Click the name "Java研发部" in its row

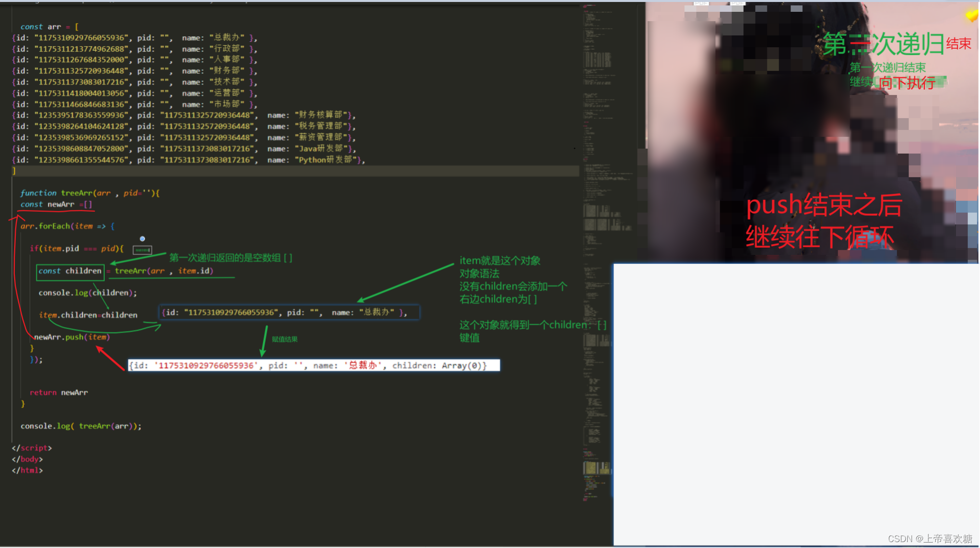322,149
